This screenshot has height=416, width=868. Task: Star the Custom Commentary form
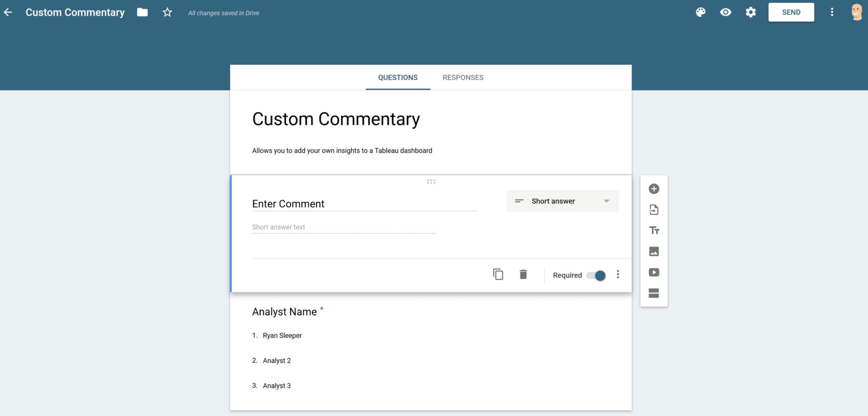(167, 12)
